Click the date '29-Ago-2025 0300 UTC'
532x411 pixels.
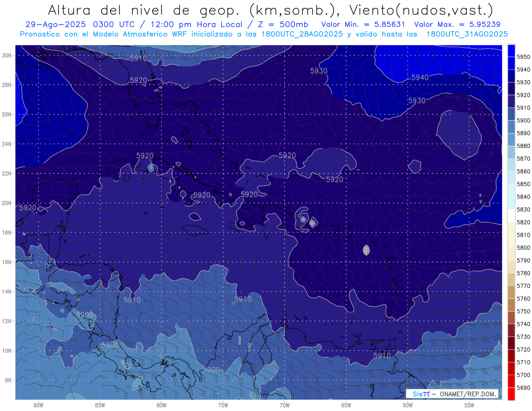coord(81,25)
